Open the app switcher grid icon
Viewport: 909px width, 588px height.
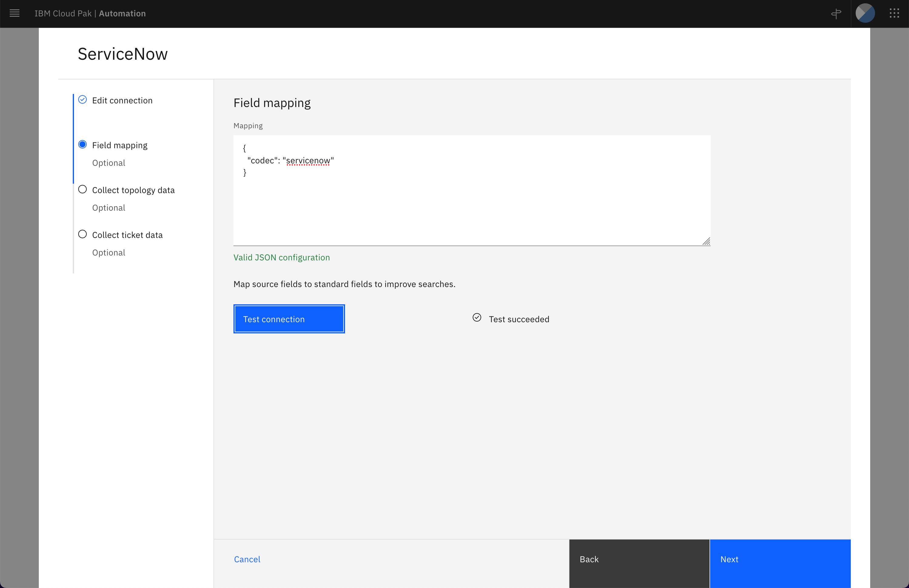point(894,13)
